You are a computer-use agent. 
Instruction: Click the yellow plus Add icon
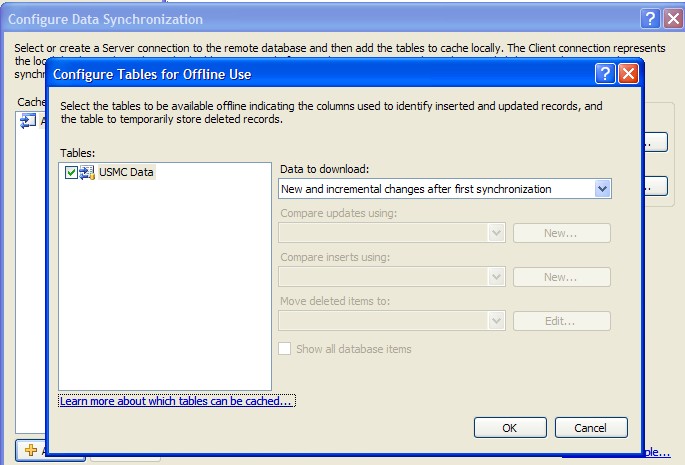tap(31, 450)
